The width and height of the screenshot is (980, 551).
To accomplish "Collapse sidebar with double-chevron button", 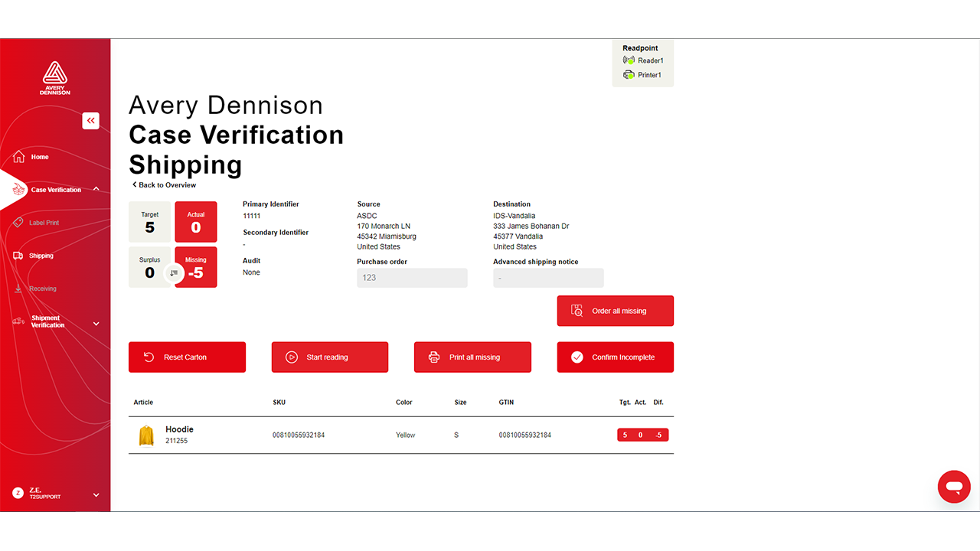I will click(x=91, y=120).
